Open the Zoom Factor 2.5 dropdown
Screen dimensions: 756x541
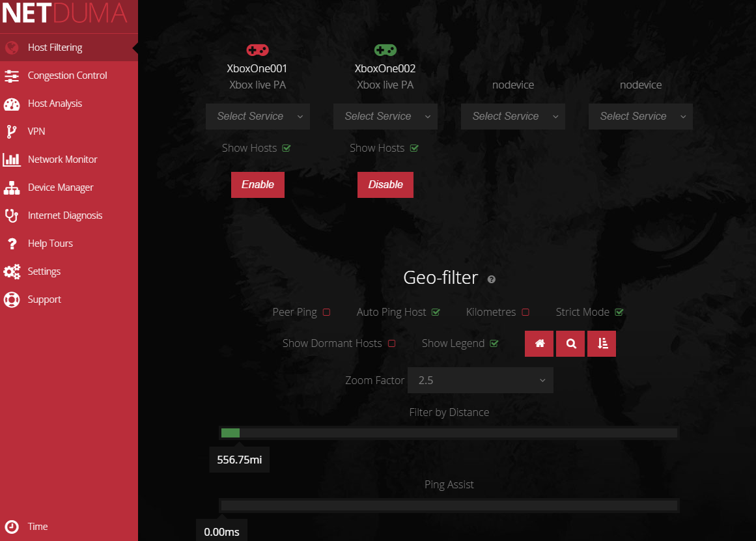point(480,380)
